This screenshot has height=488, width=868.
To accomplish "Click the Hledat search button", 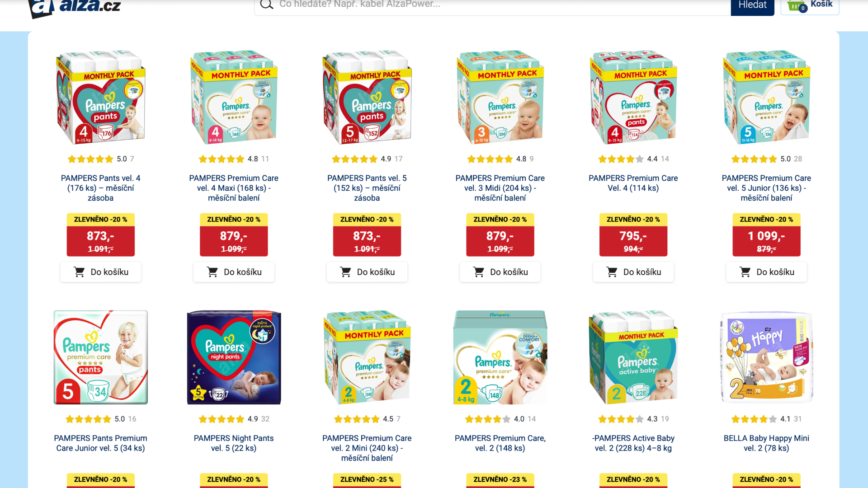I will [x=752, y=5].
